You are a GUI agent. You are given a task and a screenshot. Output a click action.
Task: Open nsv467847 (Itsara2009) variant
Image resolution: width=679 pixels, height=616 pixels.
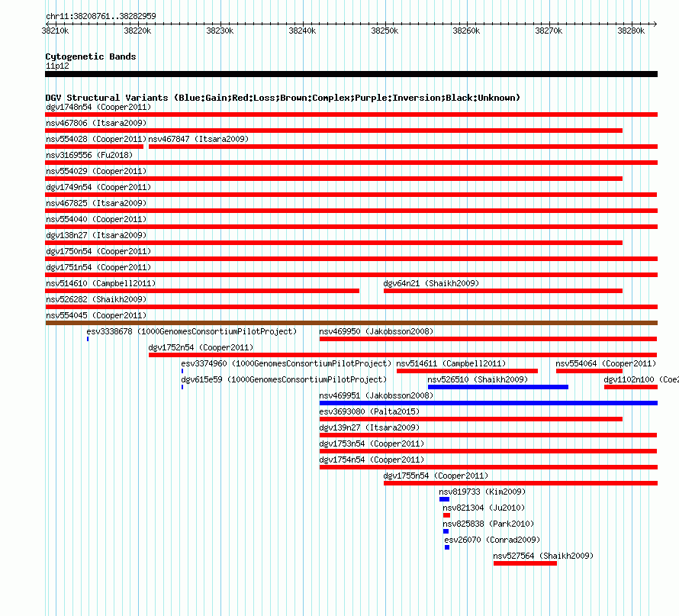click(x=198, y=139)
